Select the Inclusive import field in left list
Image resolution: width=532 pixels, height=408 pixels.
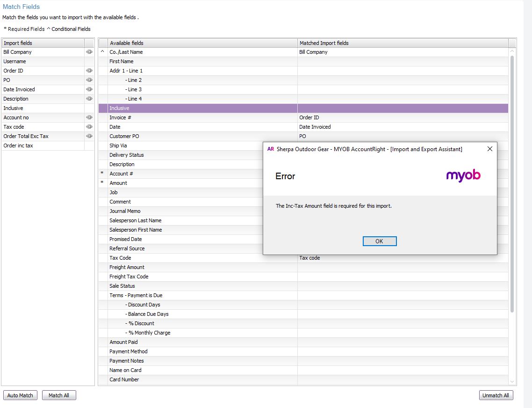(x=43, y=108)
